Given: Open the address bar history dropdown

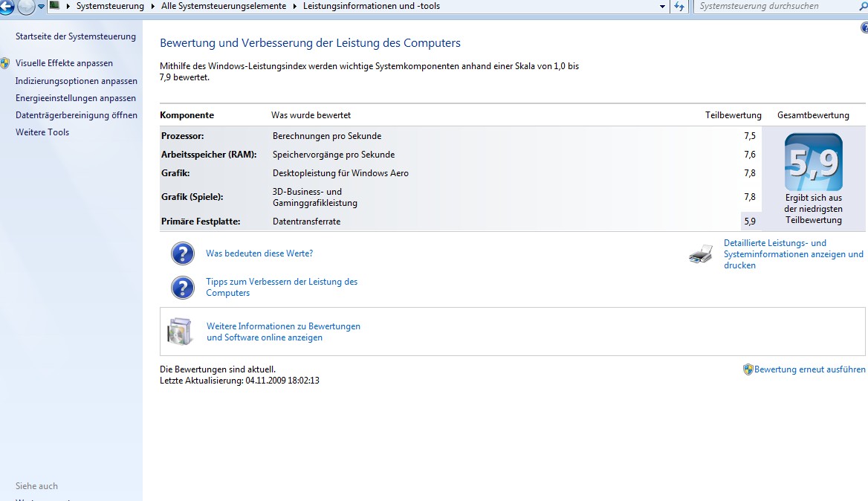Looking at the screenshot, I should [662, 7].
